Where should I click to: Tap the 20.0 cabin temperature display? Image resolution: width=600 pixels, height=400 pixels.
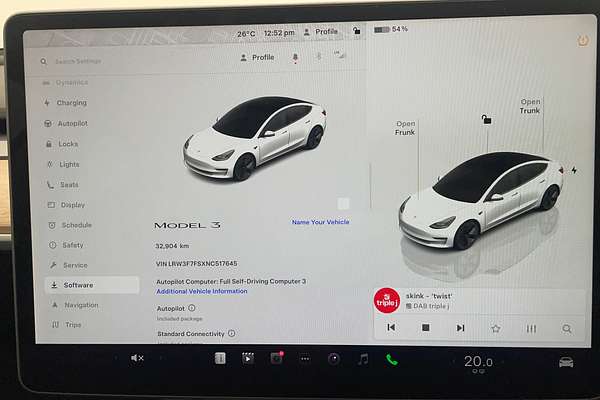(x=478, y=361)
